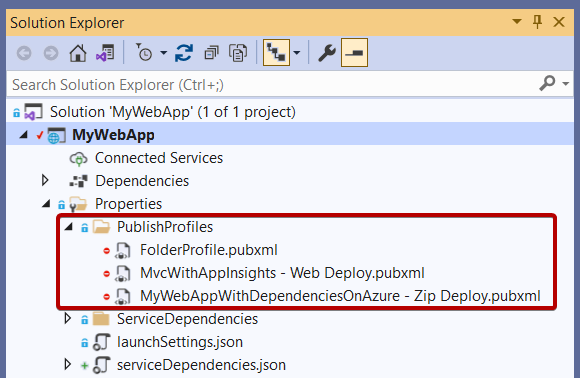This screenshot has width=580, height=378.
Task: Click the Forward navigation arrow in toolbar
Action: click(x=51, y=53)
